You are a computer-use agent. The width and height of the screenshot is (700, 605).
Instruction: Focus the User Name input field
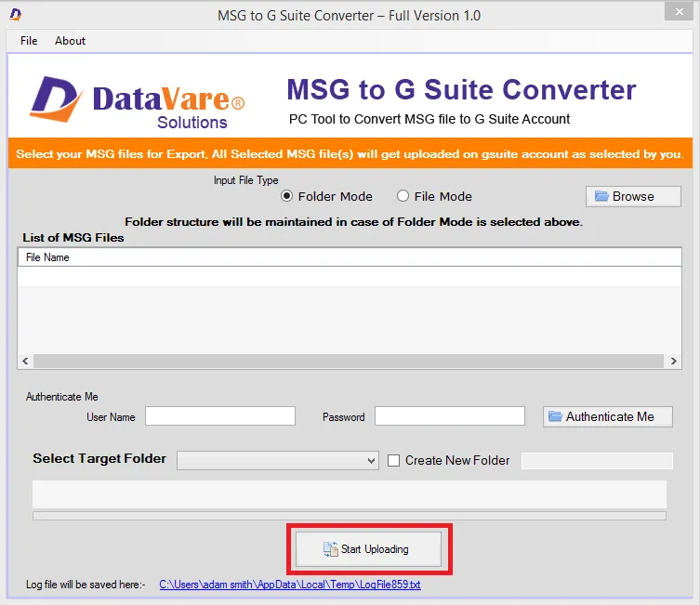coord(220,415)
